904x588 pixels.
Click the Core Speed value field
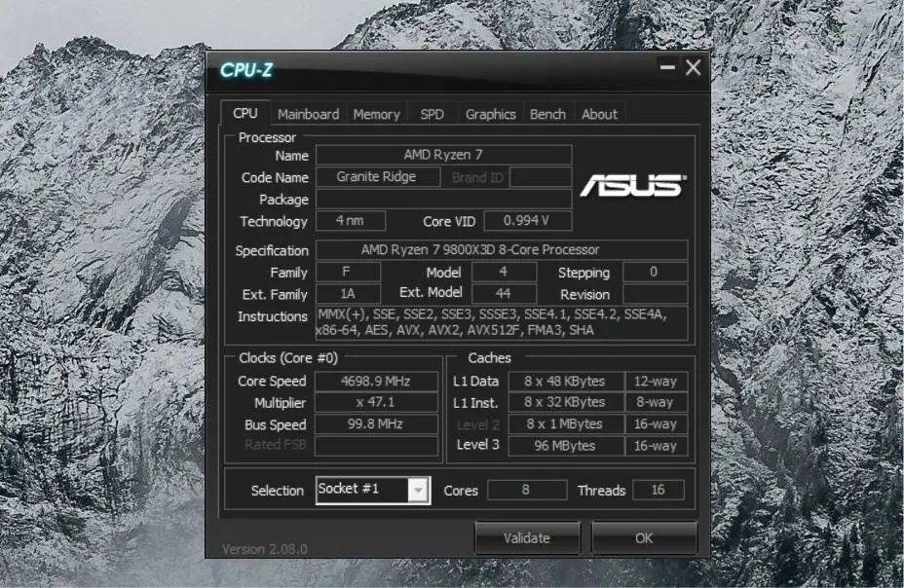click(x=378, y=381)
